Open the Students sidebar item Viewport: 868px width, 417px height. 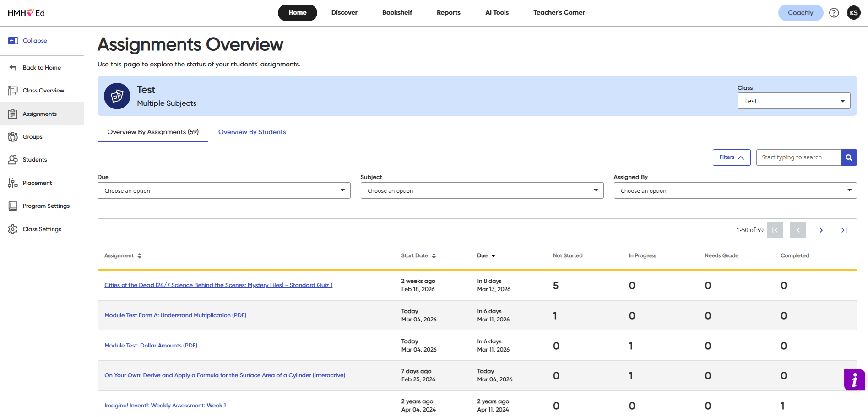pyautogui.click(x=42, y=160)
